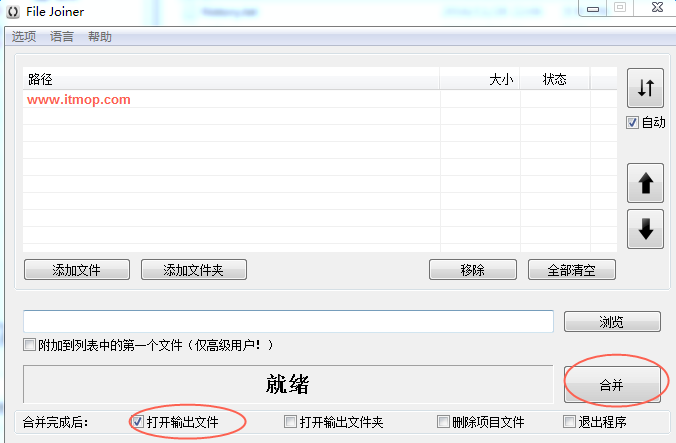Click the output file path field
Viewport: 676px width, 443px height.
(x=288, y=321)
